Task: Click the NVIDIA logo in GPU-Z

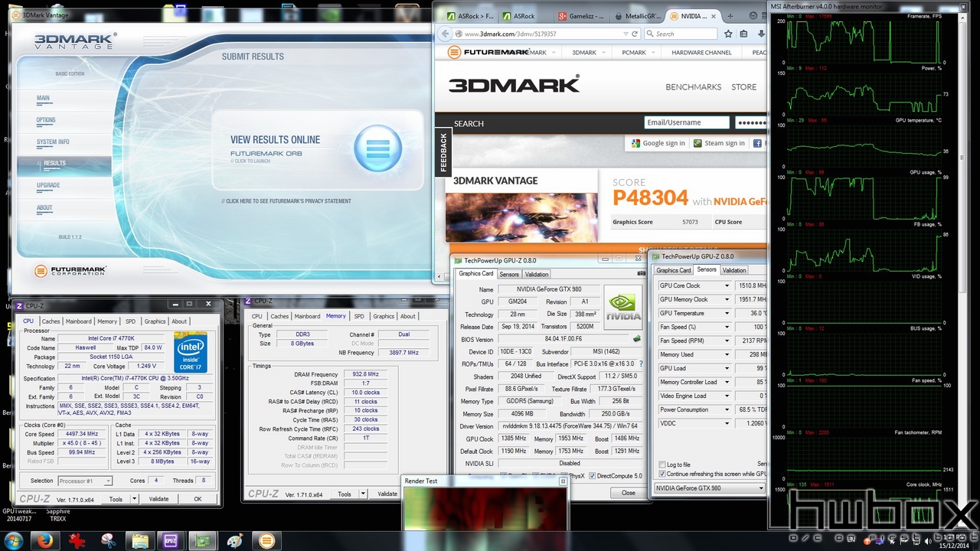Action: 623,308
